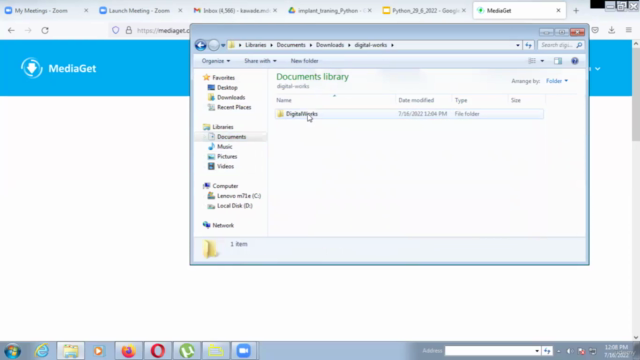Refresh the Explorer folder view
This screenshot has width=640, height=360.
coord(529,45)
